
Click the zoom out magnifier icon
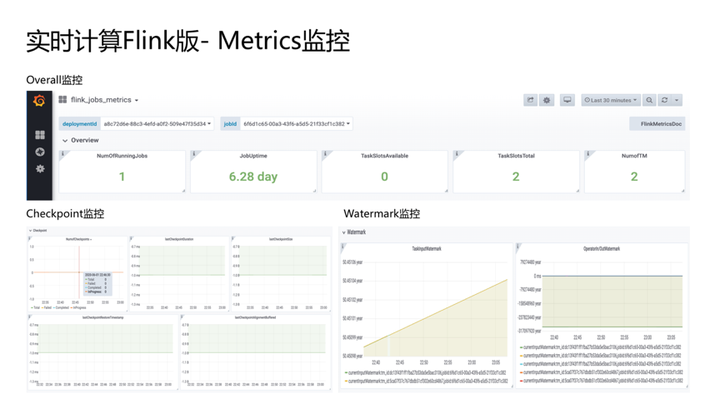[649, 100]
